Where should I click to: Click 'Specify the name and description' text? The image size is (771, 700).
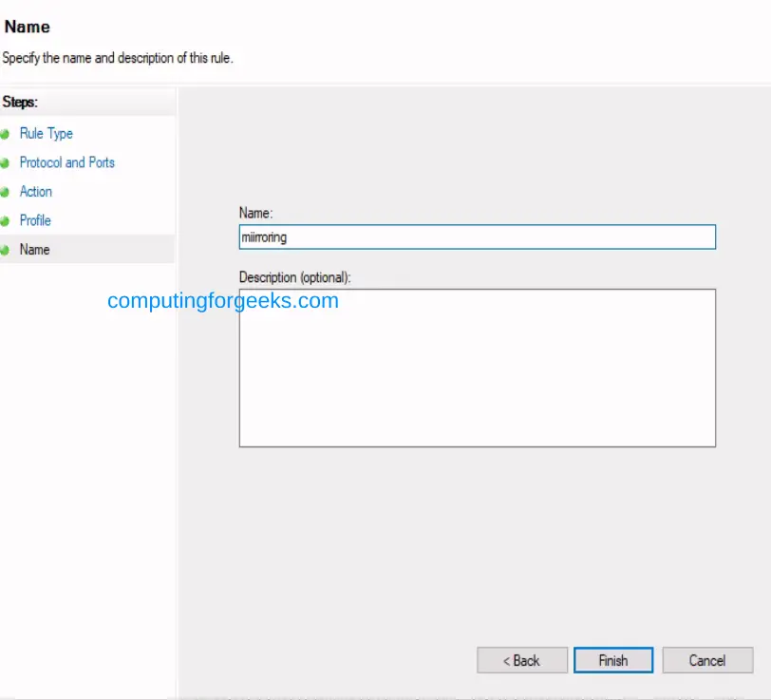[x=118, y=58]
